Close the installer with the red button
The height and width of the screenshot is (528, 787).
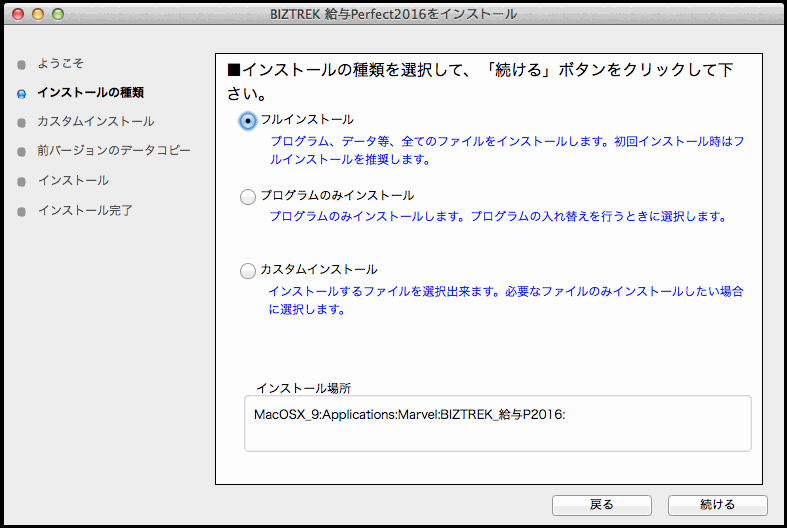(x=19, y=14)
